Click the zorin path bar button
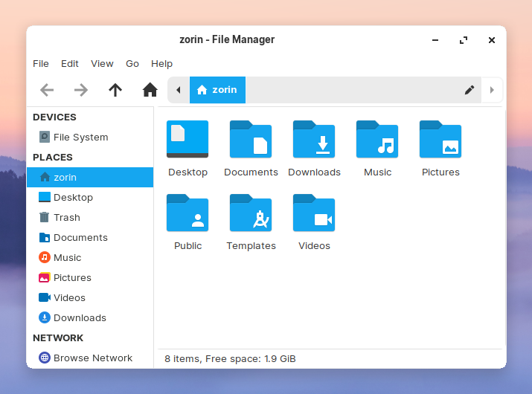This screenshot has width=532, height=394. pos(217,90)
